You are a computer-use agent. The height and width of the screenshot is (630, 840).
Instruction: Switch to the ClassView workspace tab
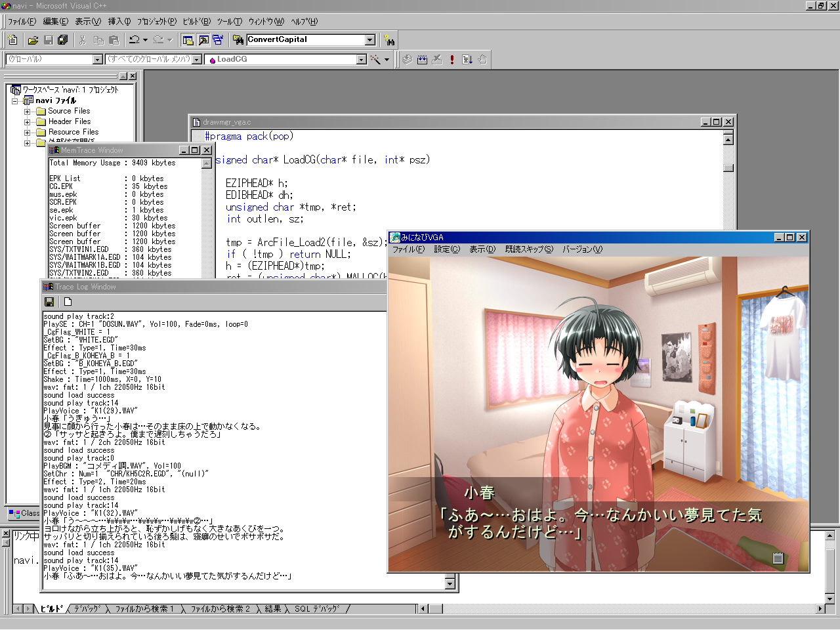tap(24, 513)
